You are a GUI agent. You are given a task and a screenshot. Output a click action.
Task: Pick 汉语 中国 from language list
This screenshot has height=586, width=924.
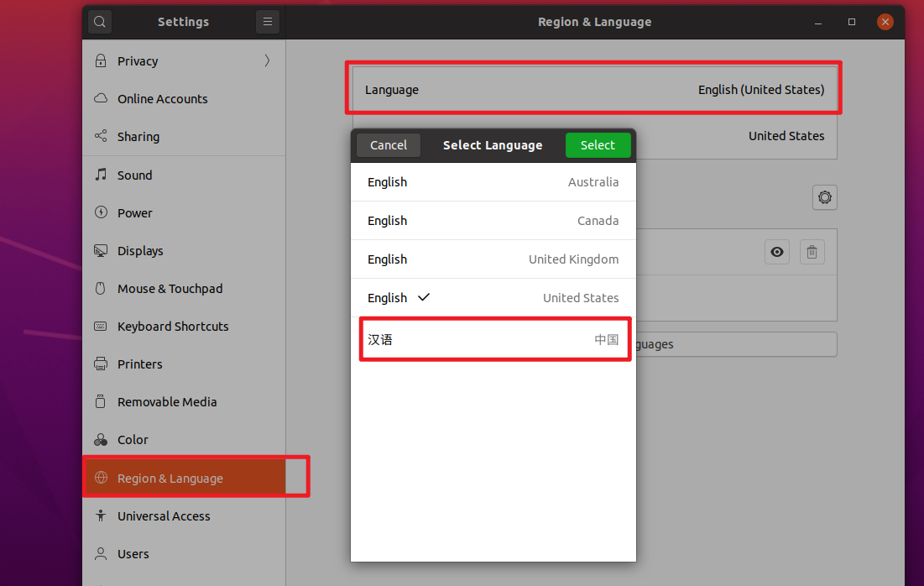click(x=493, y=340)
